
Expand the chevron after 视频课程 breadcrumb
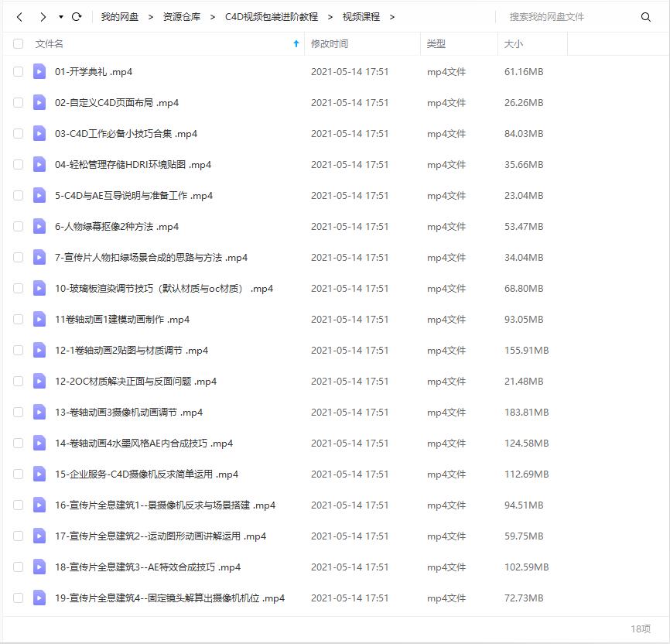pos(391,17)
